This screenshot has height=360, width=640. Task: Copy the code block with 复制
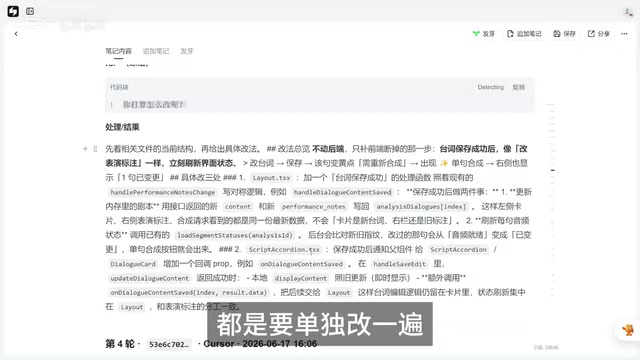(518, 87)
